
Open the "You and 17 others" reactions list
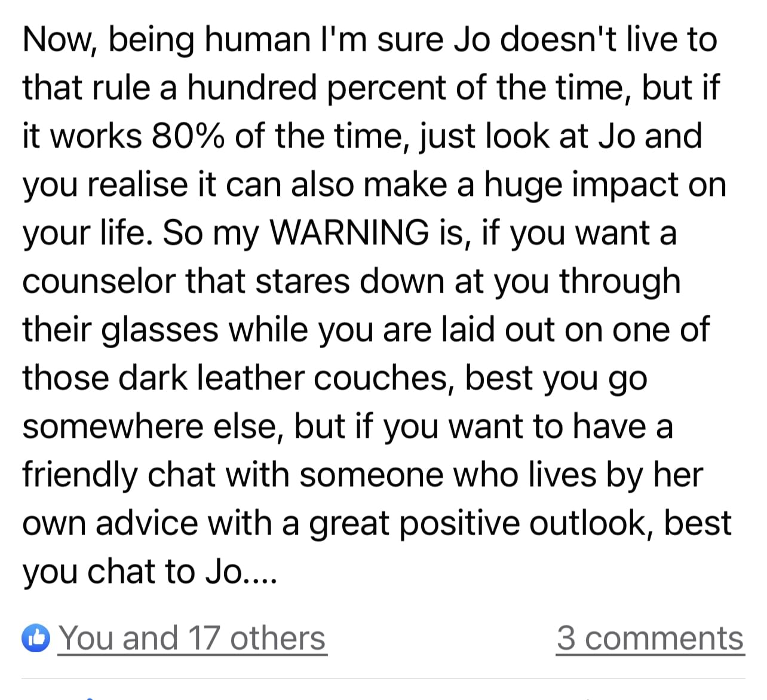click(x=192, y=638)
